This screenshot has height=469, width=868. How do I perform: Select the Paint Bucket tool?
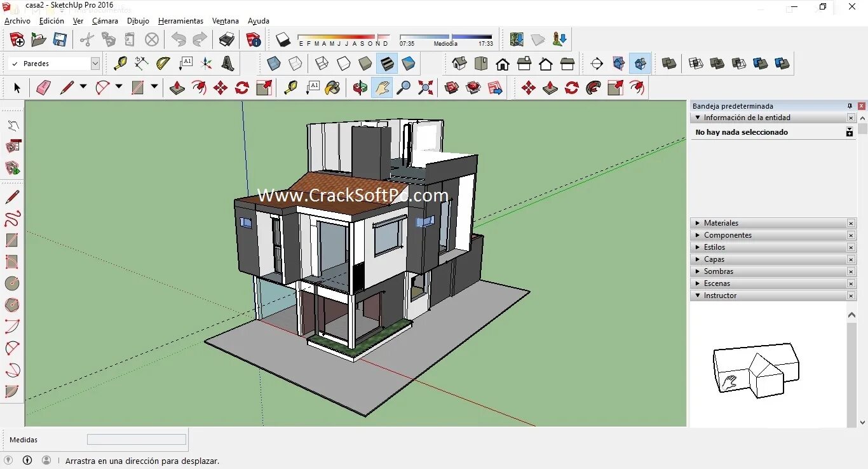[x=332, y=88]
